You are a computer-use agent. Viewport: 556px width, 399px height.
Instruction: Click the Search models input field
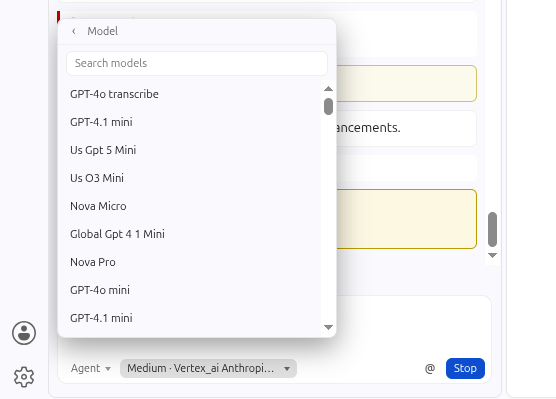click(x=197, y=63)
